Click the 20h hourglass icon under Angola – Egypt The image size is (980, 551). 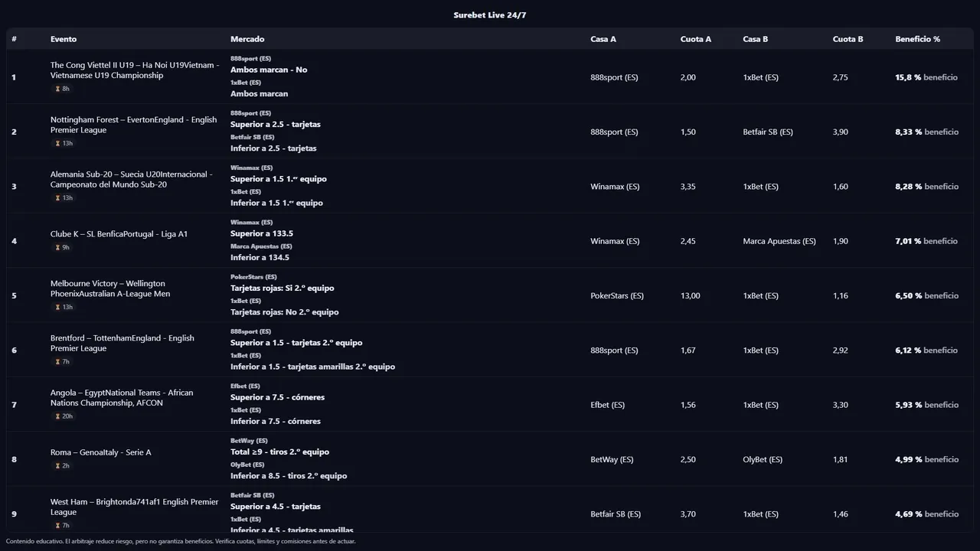pyautogui.click(x=57, y=416)
